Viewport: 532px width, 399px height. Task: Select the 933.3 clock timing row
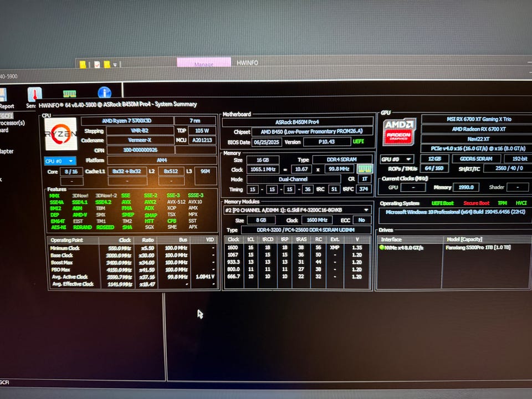[297, 262]
